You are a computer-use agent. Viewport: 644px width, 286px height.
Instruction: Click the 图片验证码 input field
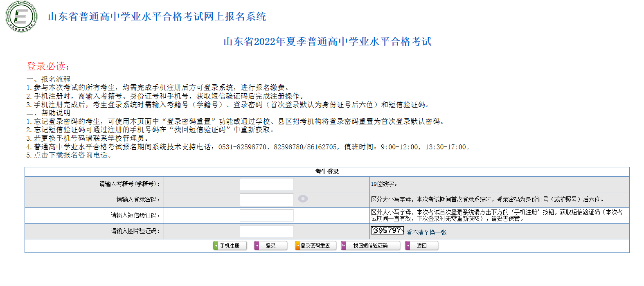(x=266, y=231)
